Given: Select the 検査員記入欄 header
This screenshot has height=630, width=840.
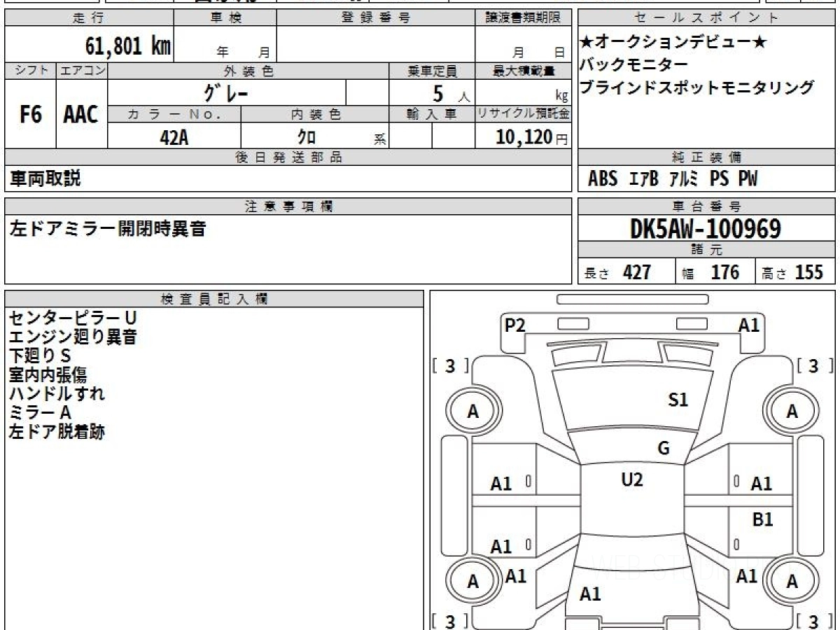Looking at the screenshot, I should point(214,299).
